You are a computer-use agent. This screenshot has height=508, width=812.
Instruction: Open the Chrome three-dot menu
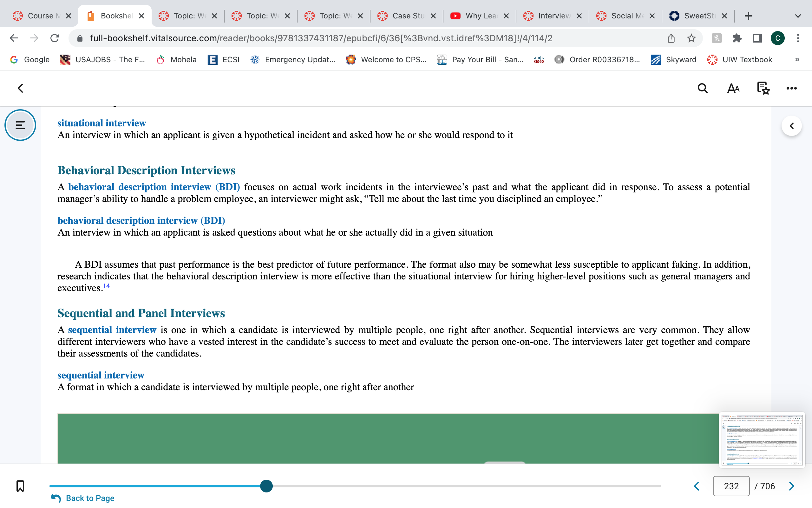(x=798, y=38)
